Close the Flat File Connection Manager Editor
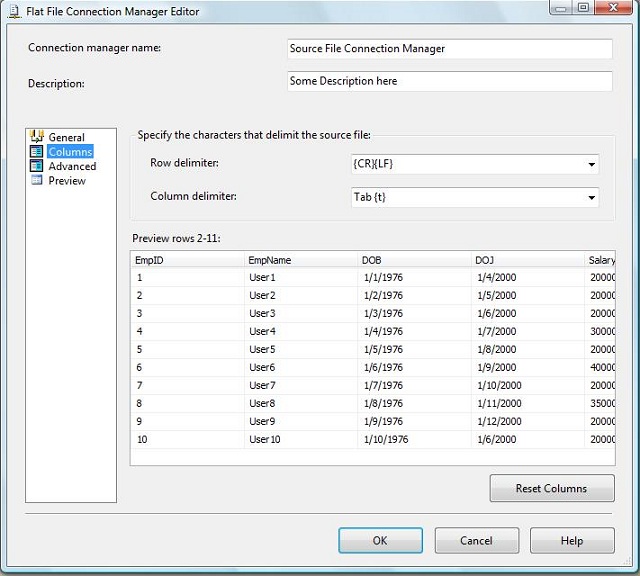This screenshot has height=576, width=640. tap(613, 10)
